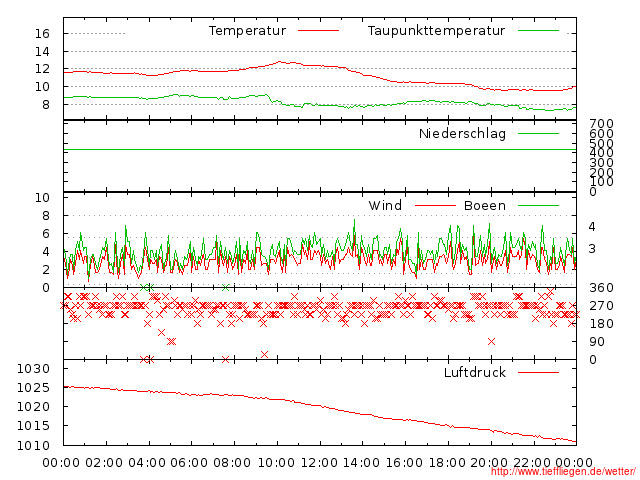Click the 18:00 time axis label

click(x=447, y=463)
